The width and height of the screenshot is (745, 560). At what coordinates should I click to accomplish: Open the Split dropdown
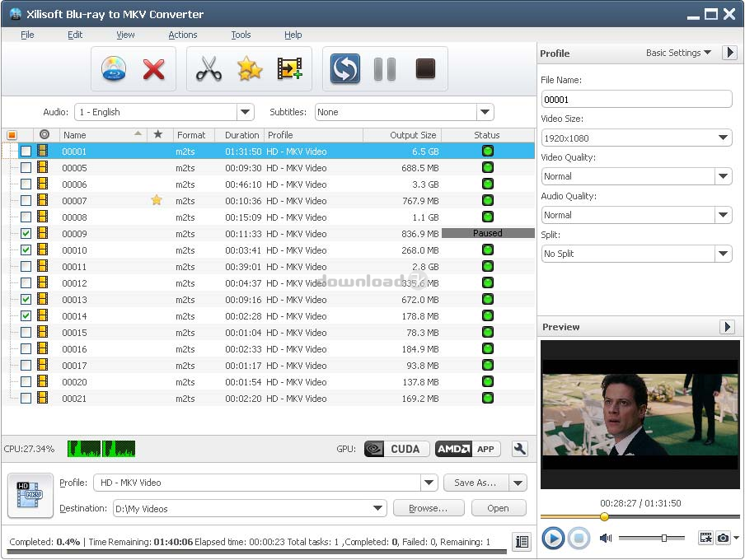(x=723, y=253)
